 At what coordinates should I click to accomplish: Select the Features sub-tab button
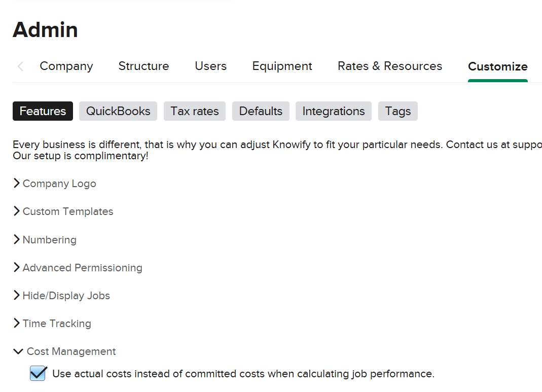pos(43,111)
